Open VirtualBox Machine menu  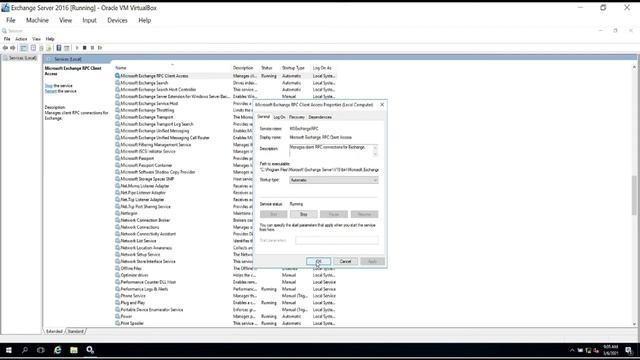[x=37, y=20]
